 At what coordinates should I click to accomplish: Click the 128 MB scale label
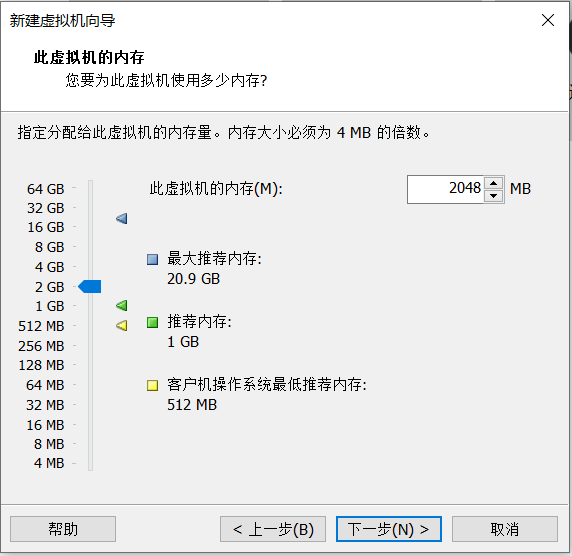(x=41, y=365)
